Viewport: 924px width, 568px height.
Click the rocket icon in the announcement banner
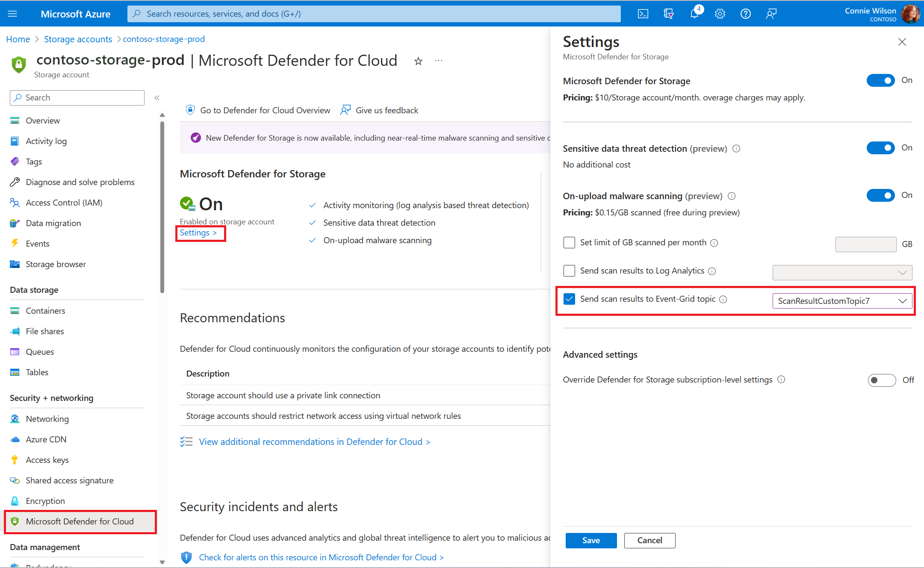coord(195,138)
